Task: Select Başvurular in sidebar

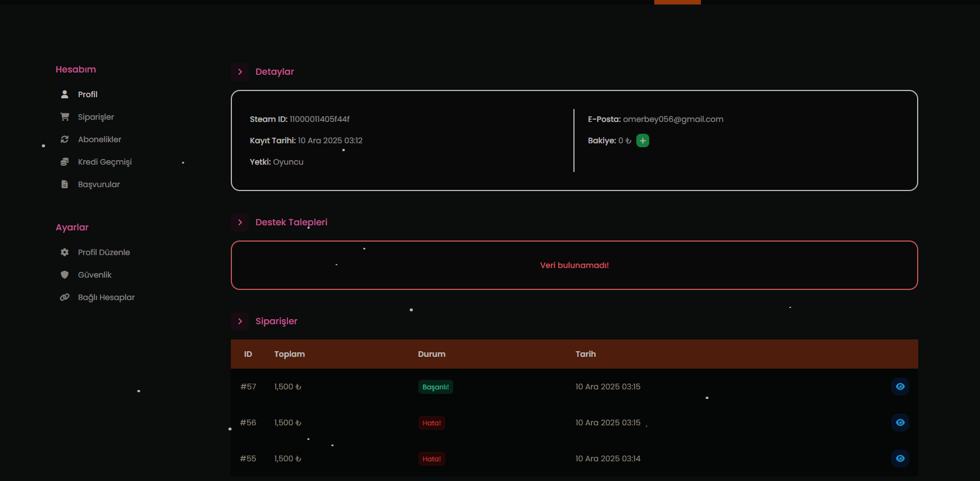Action: (99, 184)
